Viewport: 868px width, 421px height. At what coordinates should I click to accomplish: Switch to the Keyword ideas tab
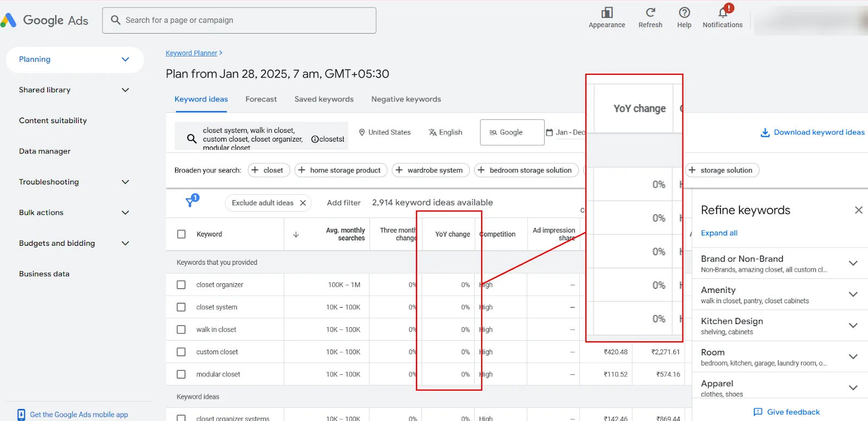[x=201, y=99]
